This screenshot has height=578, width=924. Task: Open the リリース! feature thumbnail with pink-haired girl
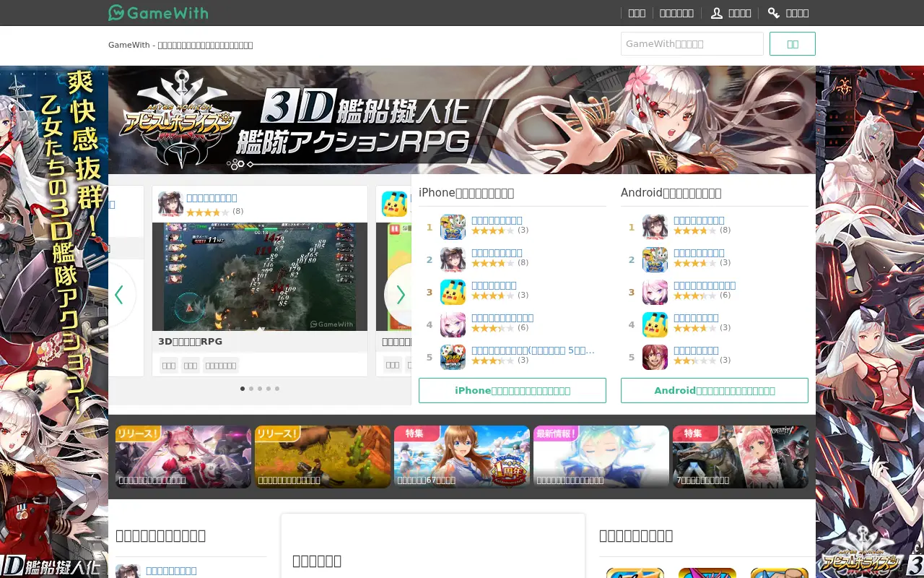183,457
